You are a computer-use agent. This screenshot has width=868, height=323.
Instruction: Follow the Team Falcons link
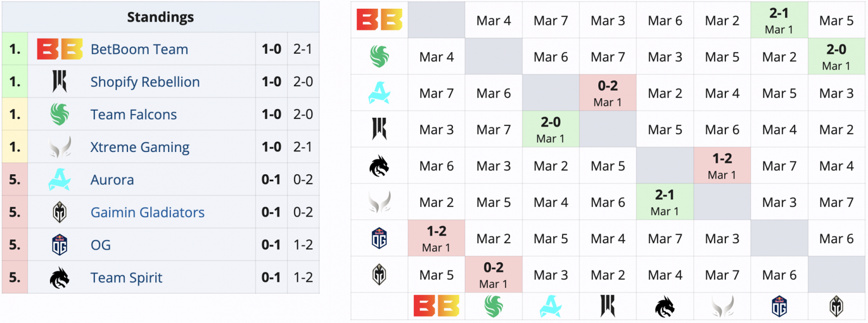point(133,115)
